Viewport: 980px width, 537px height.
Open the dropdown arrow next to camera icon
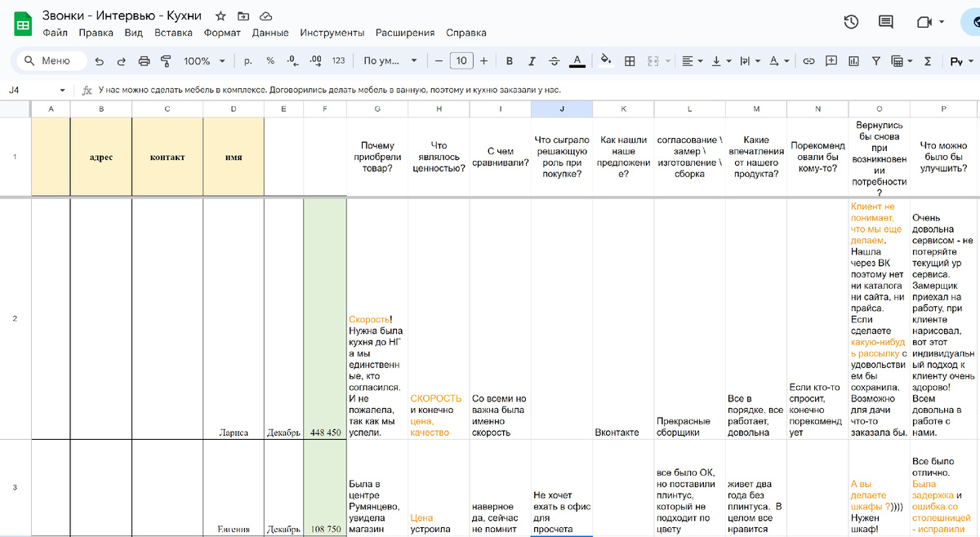point(942,22)
